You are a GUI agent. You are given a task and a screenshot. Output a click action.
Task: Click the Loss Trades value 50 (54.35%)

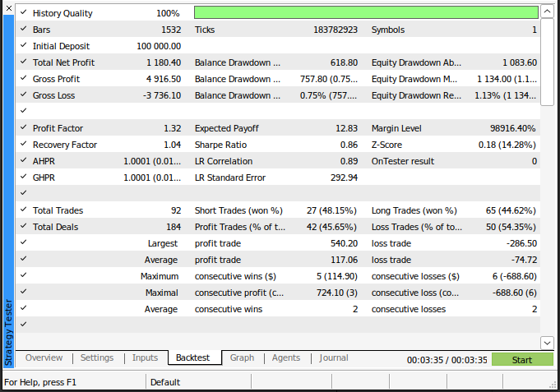(x=511, y=227)
